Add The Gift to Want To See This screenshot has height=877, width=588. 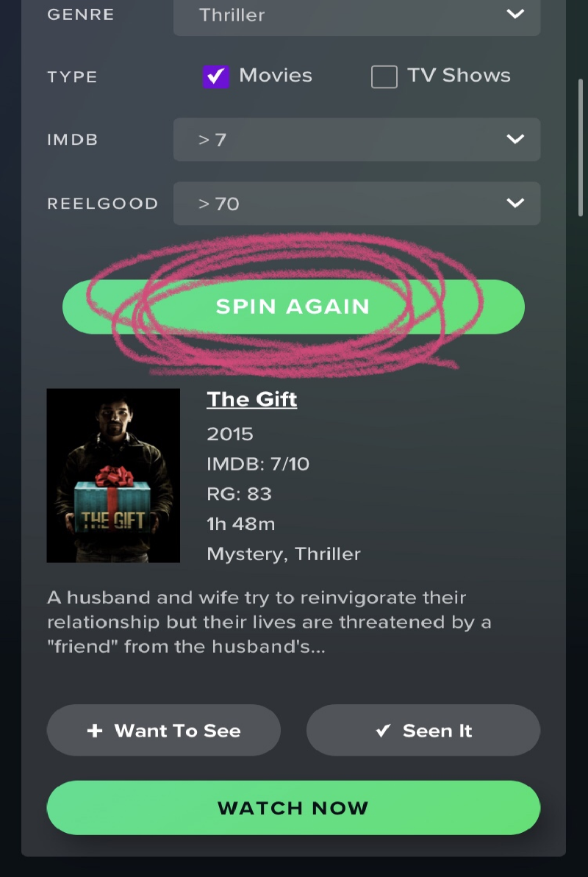pyautogui.click(x=163, y=730)
